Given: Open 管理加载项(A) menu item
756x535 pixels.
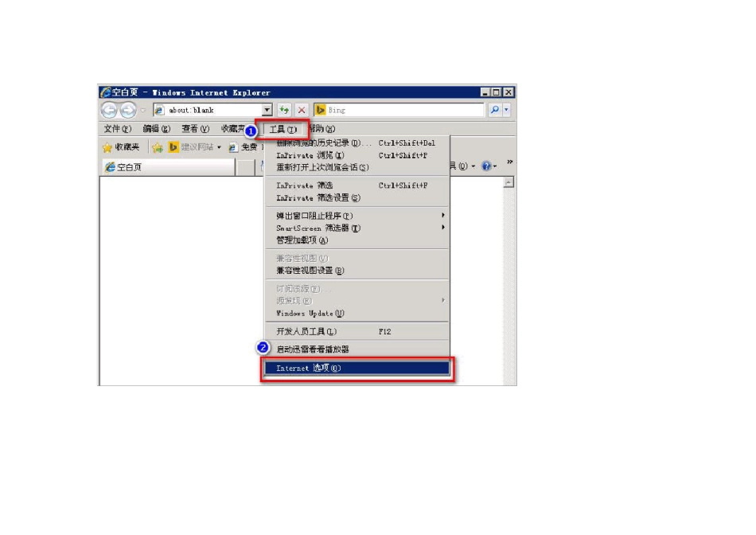Looking at the screenshot, I should [357, 240].
